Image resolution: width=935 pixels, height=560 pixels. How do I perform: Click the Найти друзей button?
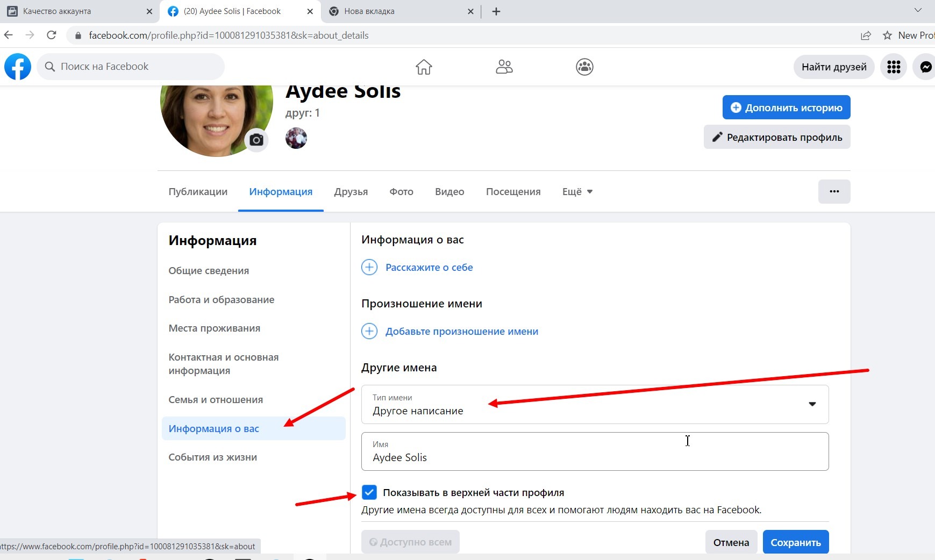point(834,67)
